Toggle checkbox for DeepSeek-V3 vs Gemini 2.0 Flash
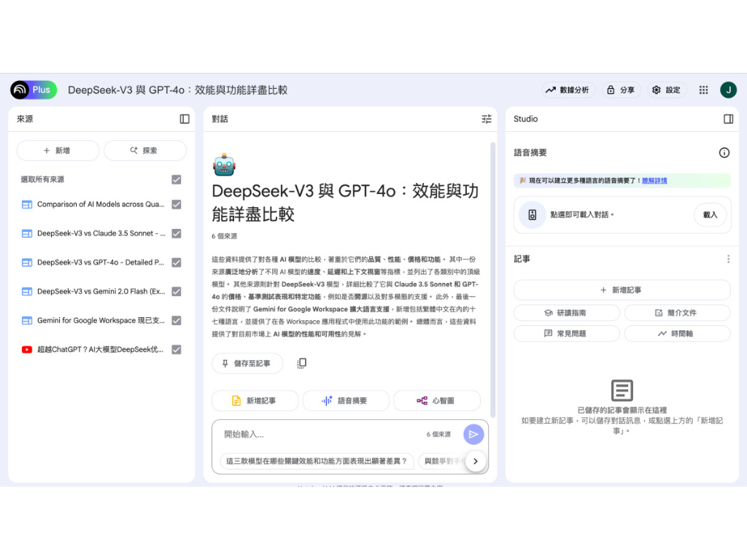747x560 pixels. (x=177, y=292)
